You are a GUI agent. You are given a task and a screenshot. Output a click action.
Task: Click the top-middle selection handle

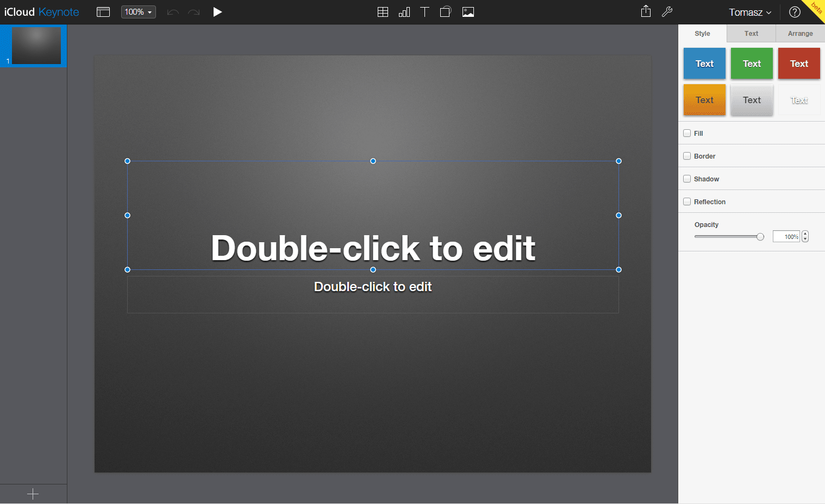pos(373,161)
